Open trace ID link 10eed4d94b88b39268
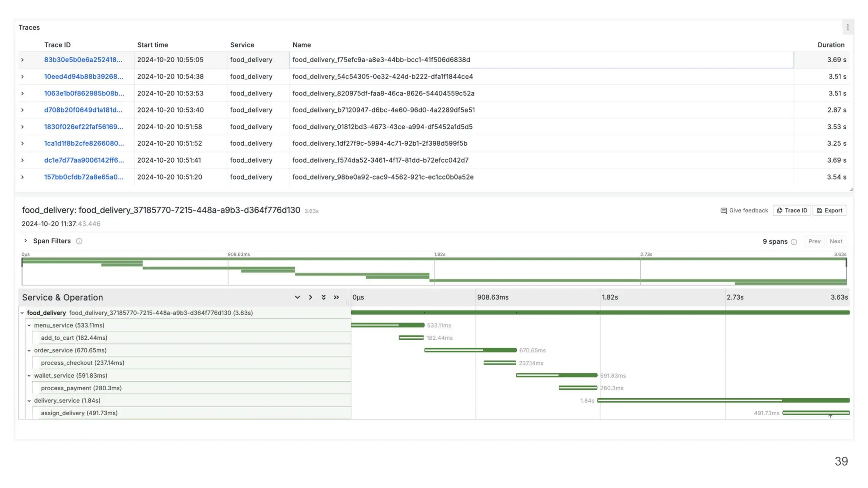The height and width of the screenshot is (488, 868). (x=83, y=77)
